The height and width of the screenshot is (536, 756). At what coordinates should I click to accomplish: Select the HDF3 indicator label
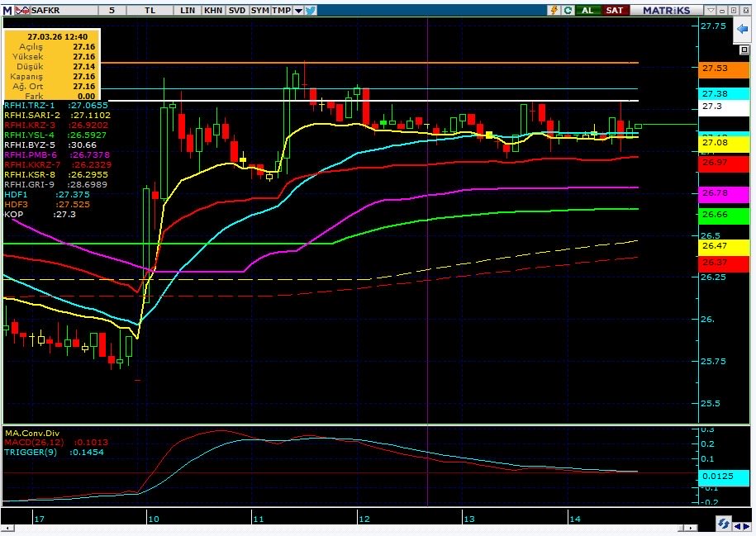pos(16,204)
